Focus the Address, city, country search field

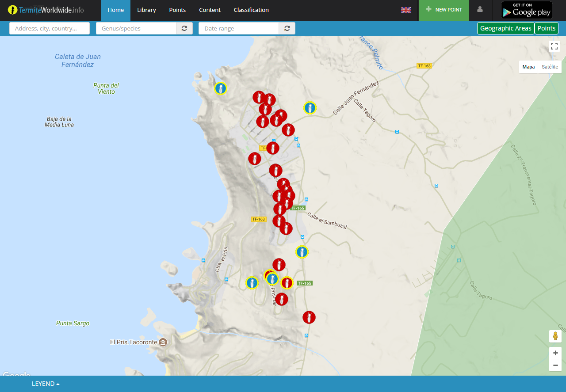click(x=50, y=28)
